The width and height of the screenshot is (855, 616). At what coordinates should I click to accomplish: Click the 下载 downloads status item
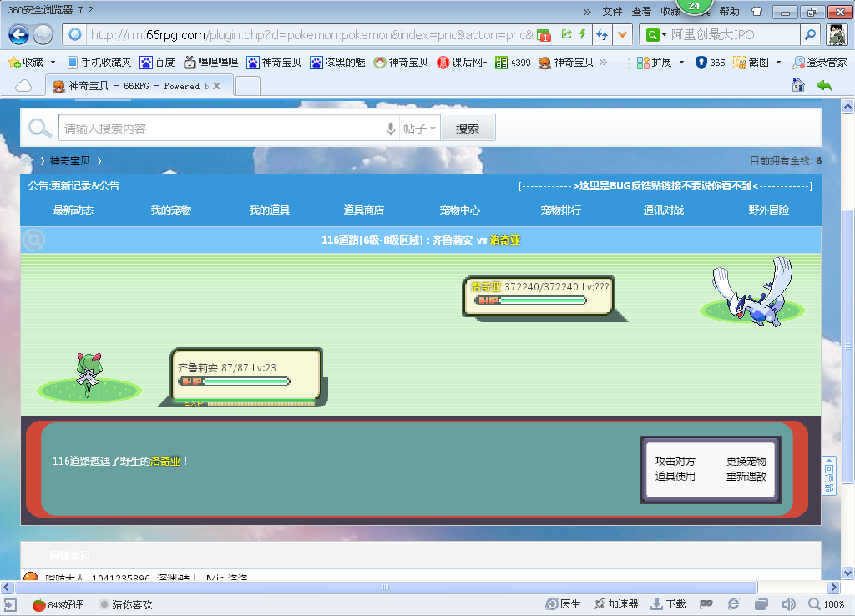click(x=669, y=604)
